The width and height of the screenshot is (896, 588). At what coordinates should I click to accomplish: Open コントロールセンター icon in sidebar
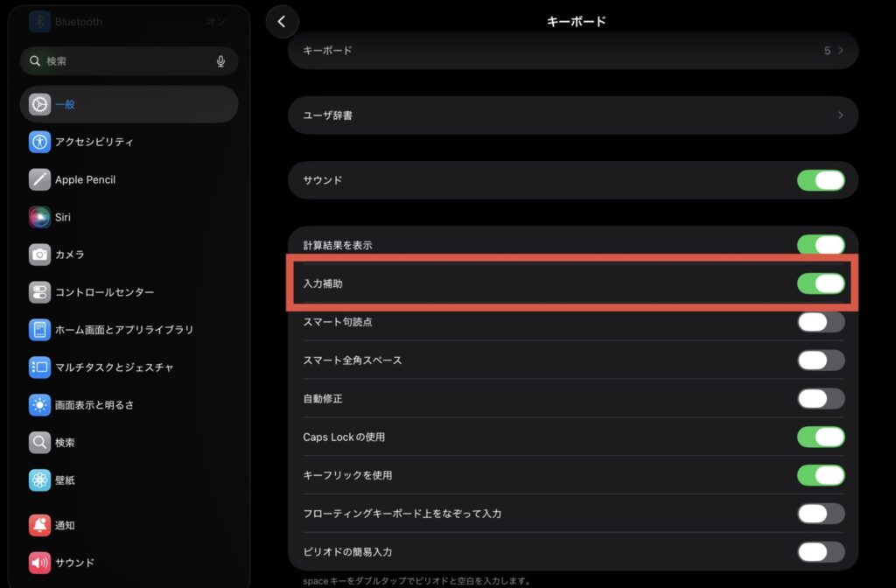point(39,292)
